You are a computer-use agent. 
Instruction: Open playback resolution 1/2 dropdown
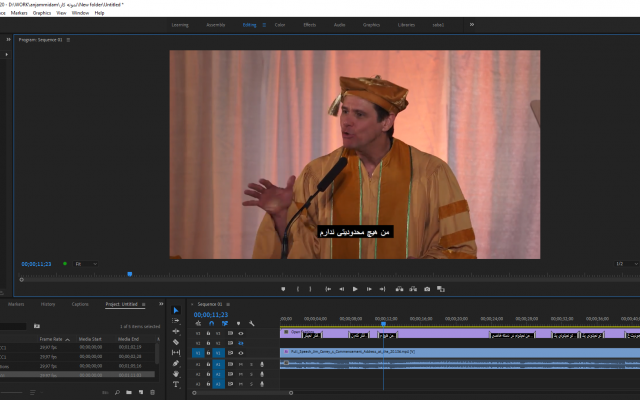[x=627, y=264]
